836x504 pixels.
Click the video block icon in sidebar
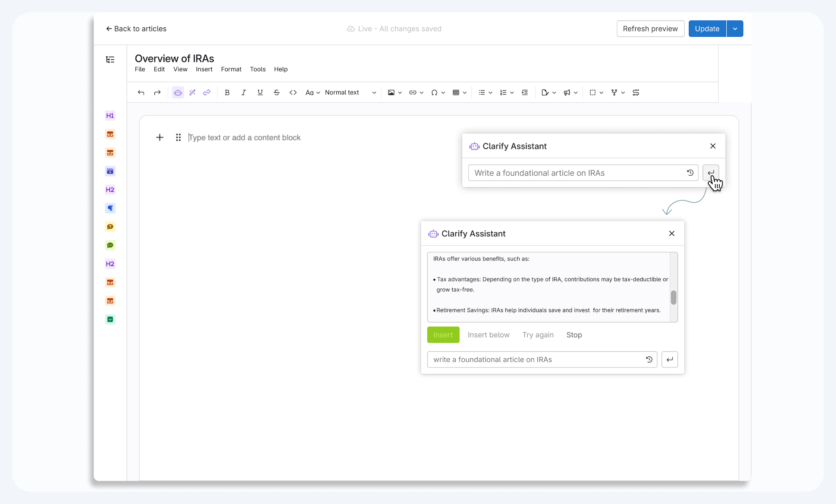click(x=110, y=171)
